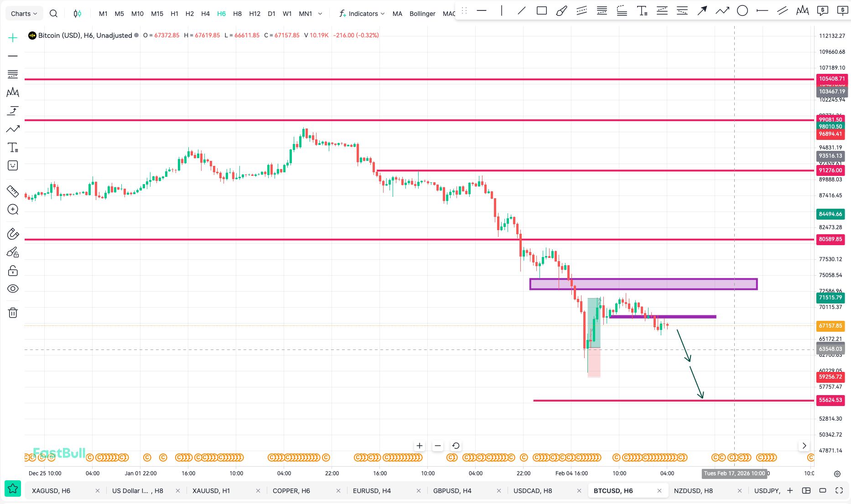
Task: Select the circle shape tool
Action: pos(742,10)
